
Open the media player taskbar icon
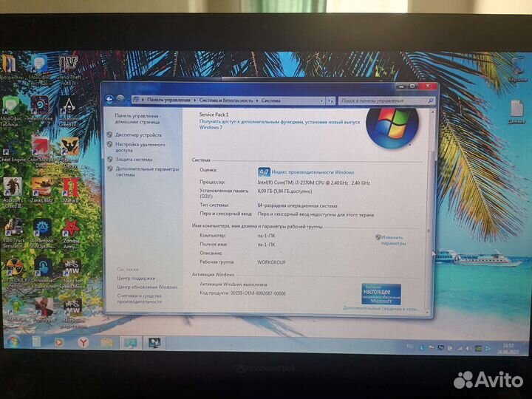(59, 342)
